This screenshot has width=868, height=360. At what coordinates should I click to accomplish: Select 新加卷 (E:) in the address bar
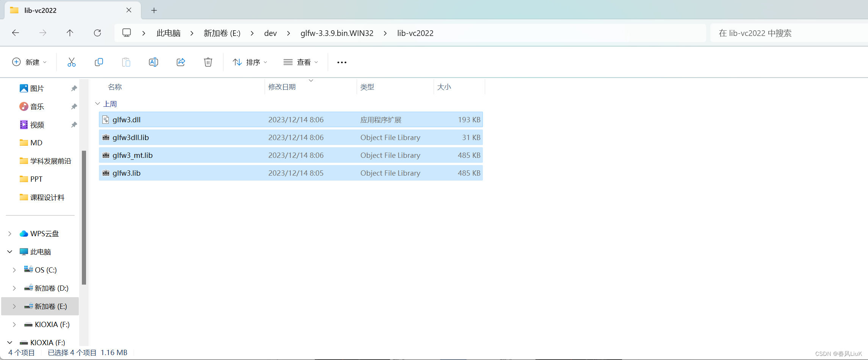click(x=222, y=33)
